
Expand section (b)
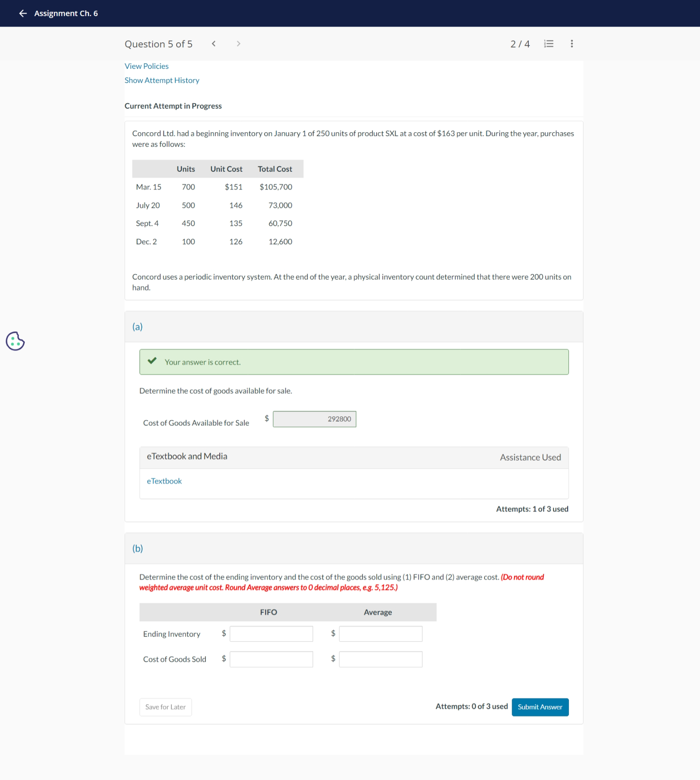pos(137,548)
